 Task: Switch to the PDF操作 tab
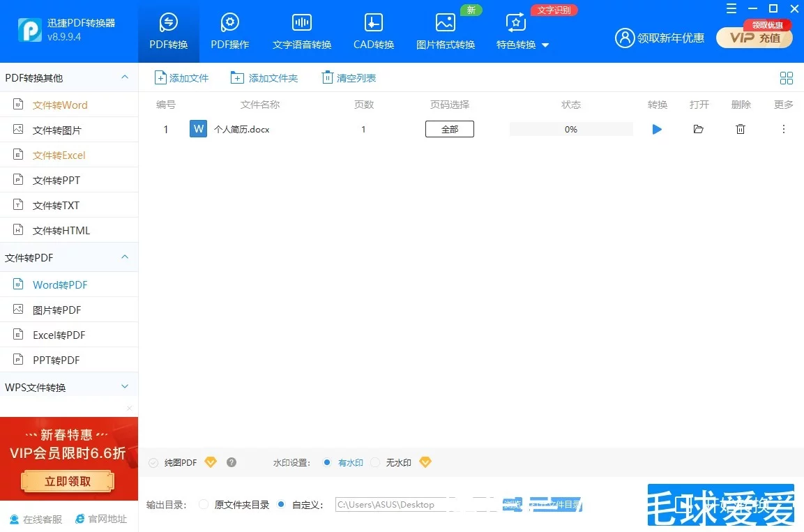point(229,31)
